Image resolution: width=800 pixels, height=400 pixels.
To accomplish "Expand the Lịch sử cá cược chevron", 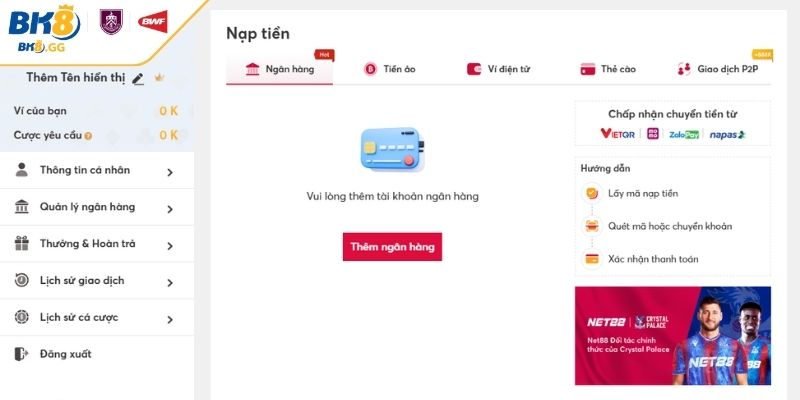I will coord(170,319).
